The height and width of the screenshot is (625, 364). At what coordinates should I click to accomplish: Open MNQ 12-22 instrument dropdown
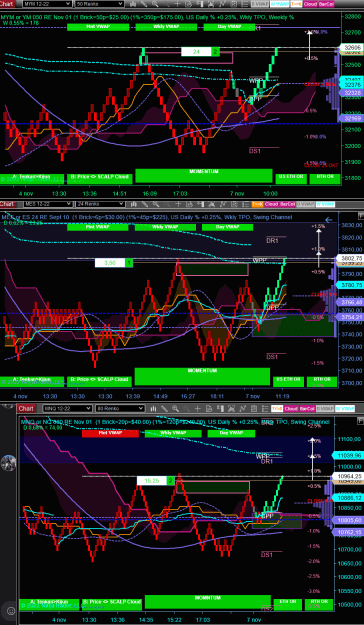click(67, 409)
